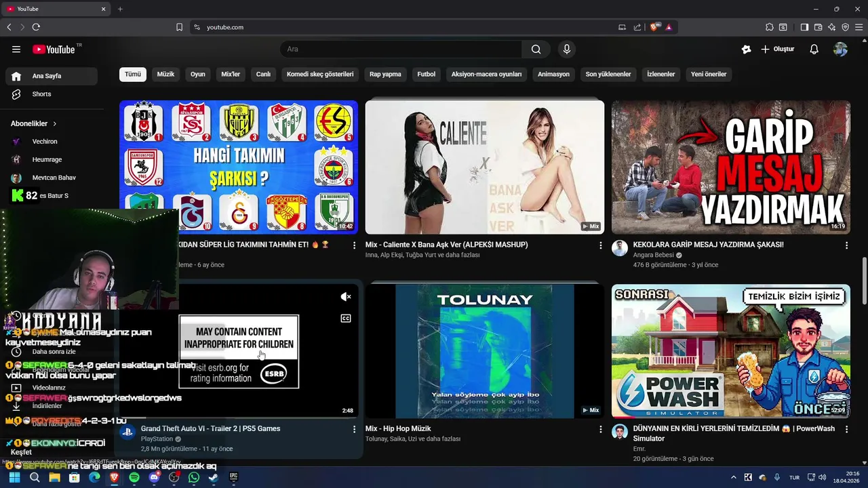Select Komedi skeç gösterileri chip

(320, 75)
